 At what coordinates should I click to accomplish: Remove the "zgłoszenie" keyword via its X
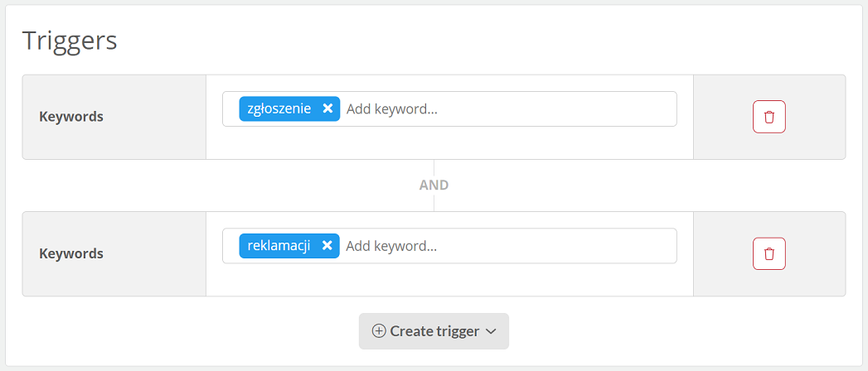pyautogui.click(x=327, y=108)
